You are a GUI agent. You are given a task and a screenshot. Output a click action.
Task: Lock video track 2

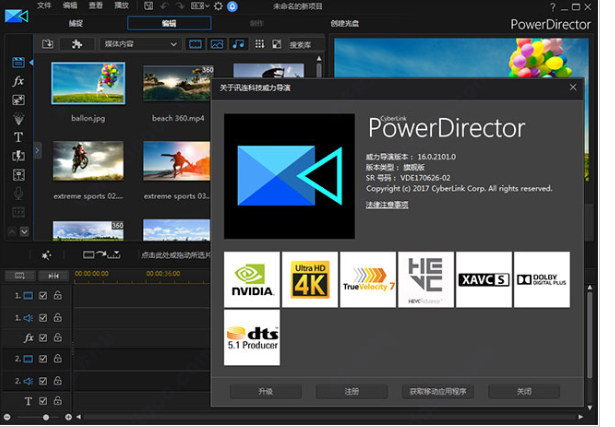pos(58,358)
